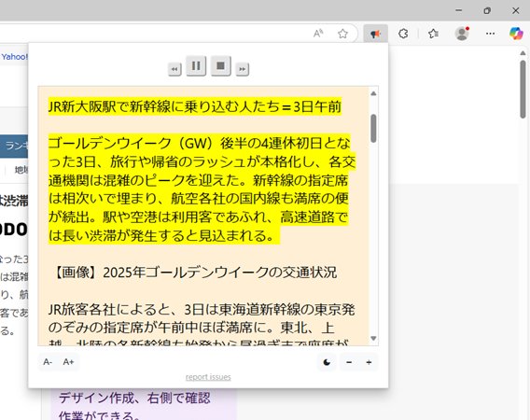Pause the read aloud playback
Screen dimensions: 530x420
196,65
